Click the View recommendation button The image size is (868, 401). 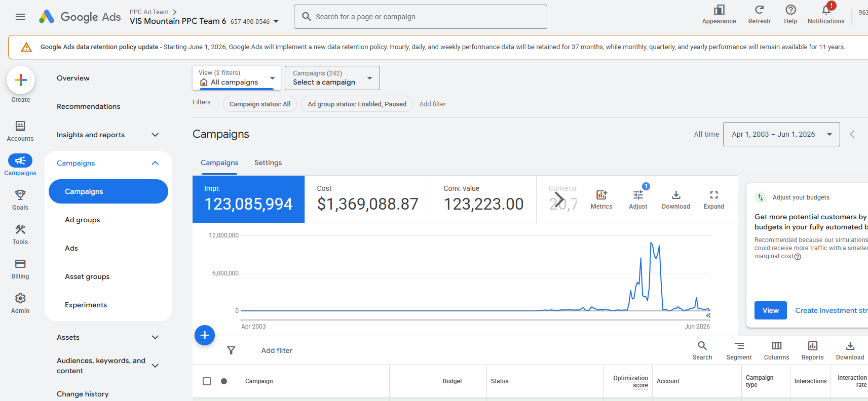point(771,310)
